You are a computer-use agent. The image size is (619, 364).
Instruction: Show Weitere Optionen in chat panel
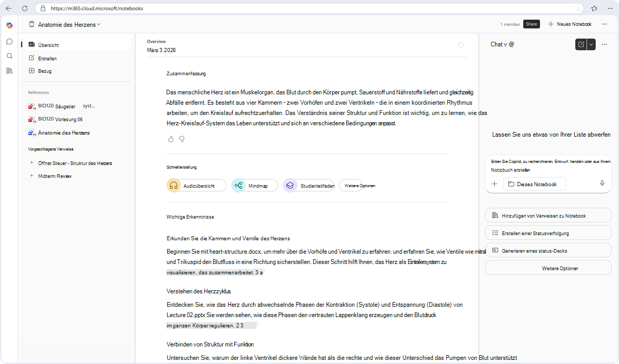point(548,268)
